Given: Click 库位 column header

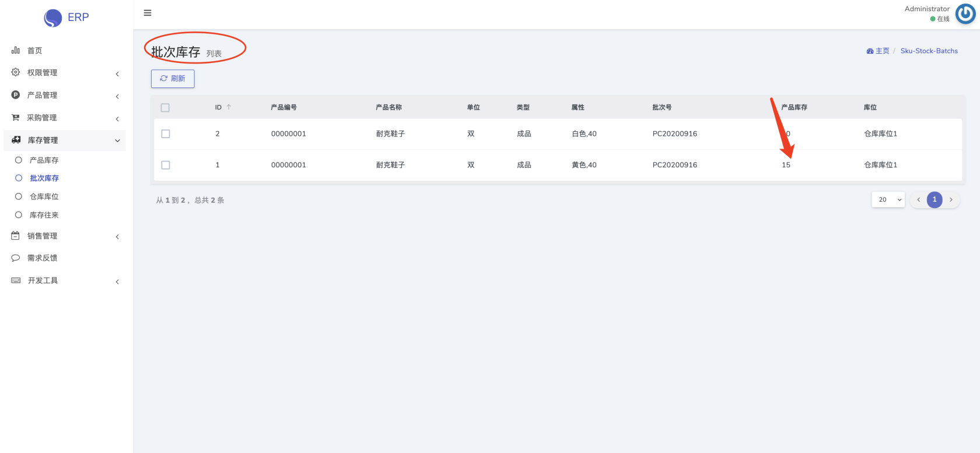Looking at the screenshot, I should point(870,107).
